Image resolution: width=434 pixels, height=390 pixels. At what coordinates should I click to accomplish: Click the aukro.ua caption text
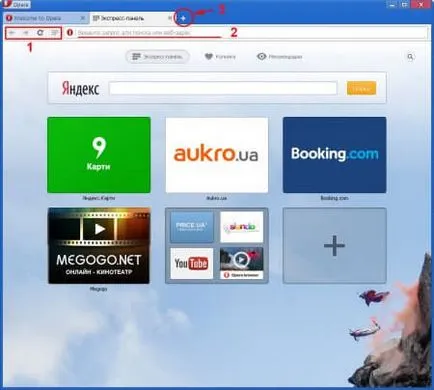(216, 198)
